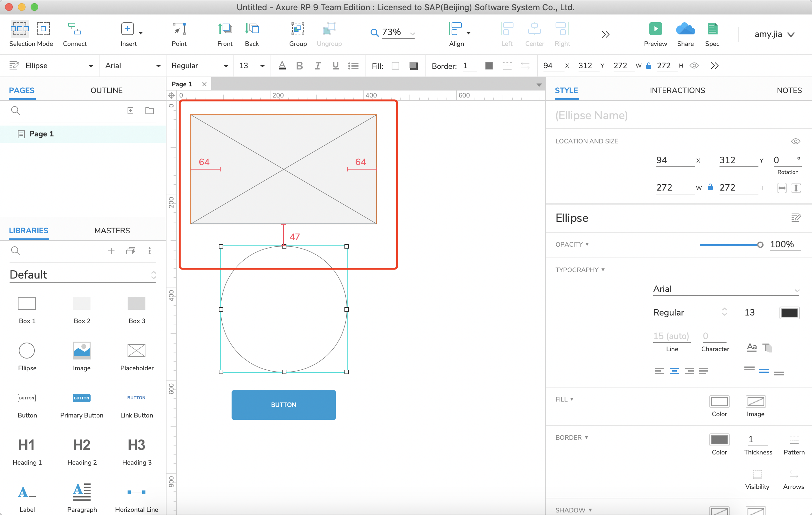The image size is (812, 515).
Task: Fit width to text icon
Action: [782, 188]
